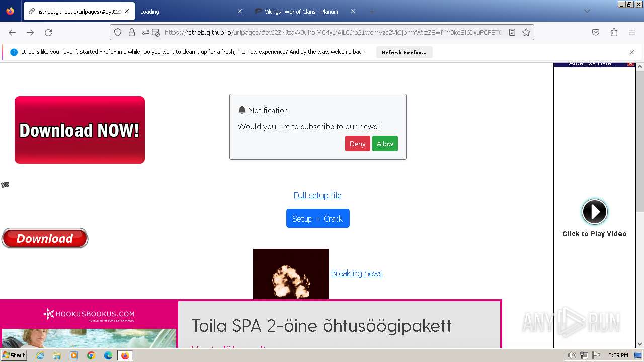This screenshot has height=362, width=644.
Task: Expand the list all tabs arrow
Action: (587, 11)
